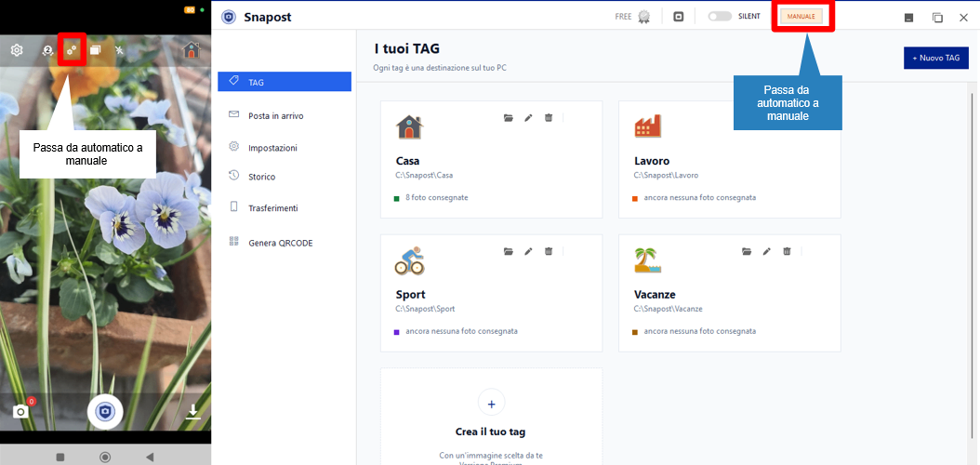This screenshot has width=980, height=465.
Task: Tap Android back triangle button
Action: click(x=150, y=457)
